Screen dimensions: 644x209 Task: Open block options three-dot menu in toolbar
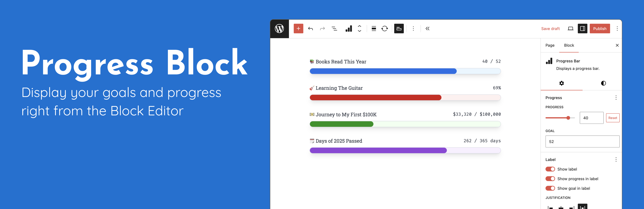click(413, 29)
